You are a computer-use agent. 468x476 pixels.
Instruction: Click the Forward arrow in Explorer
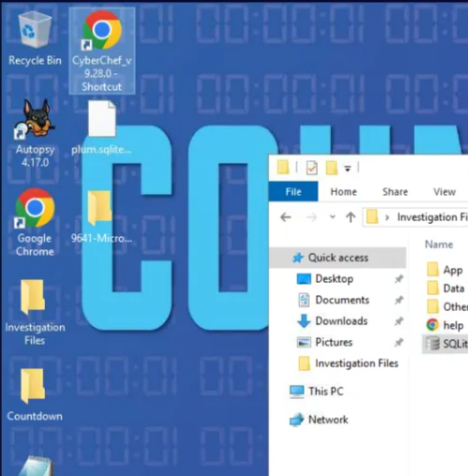pos(311,216)
